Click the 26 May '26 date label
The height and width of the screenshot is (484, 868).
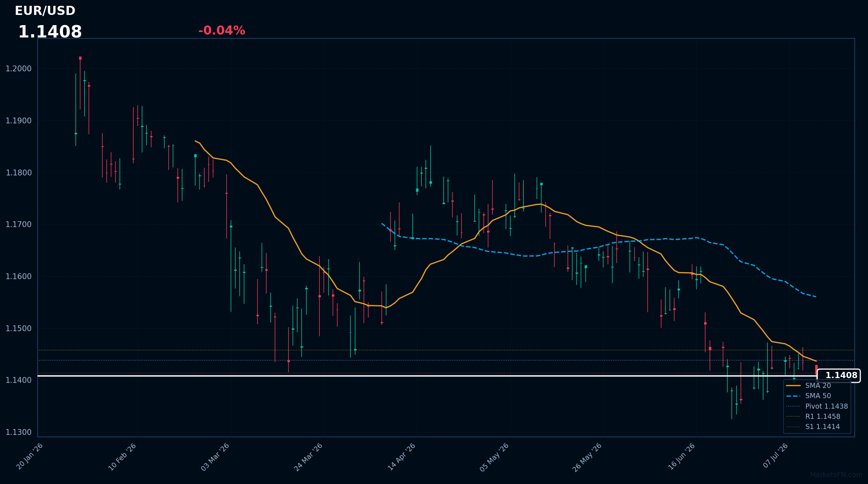(x=588, y=457)
